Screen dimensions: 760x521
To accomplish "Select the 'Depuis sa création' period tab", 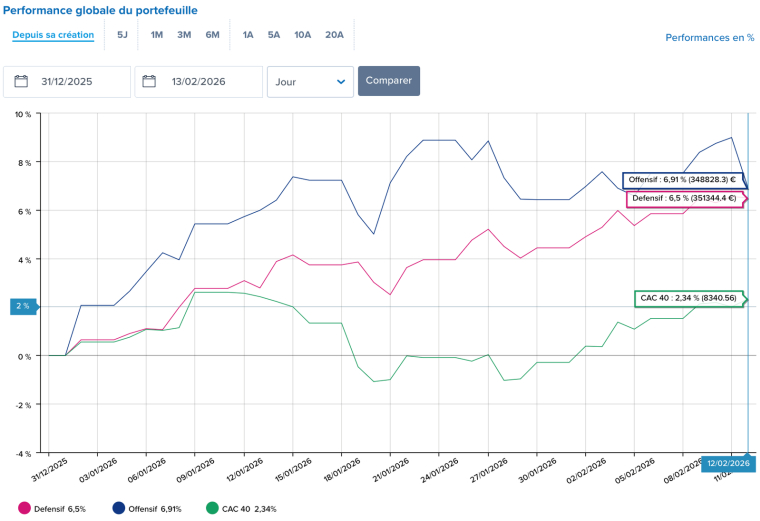I will tap(53, 35).
